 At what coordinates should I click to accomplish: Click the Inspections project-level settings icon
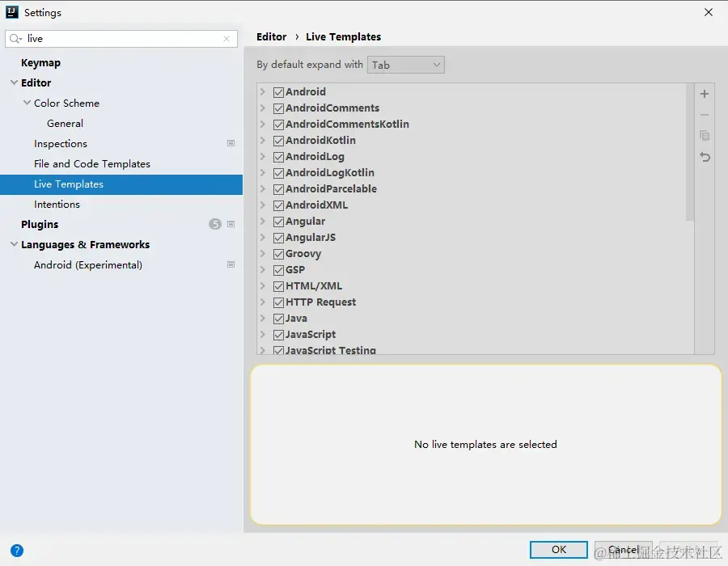point(231,143)
